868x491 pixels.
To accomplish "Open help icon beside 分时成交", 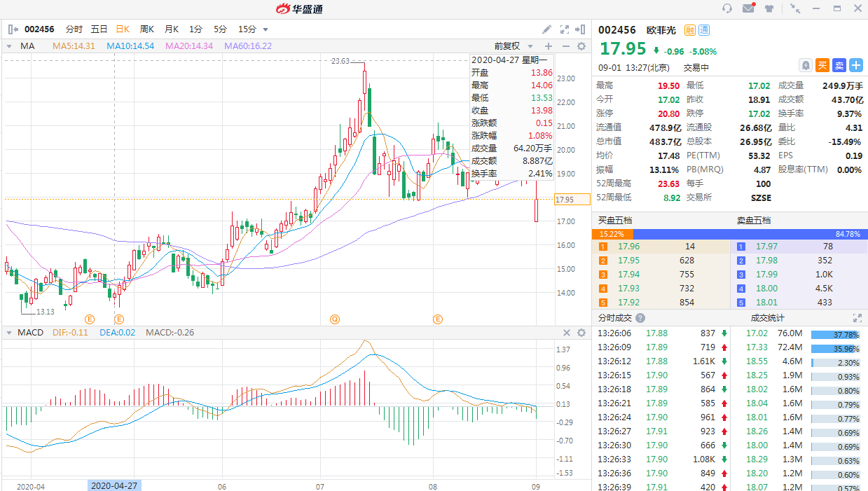I will pyautogui.click(x=640, y=318).
